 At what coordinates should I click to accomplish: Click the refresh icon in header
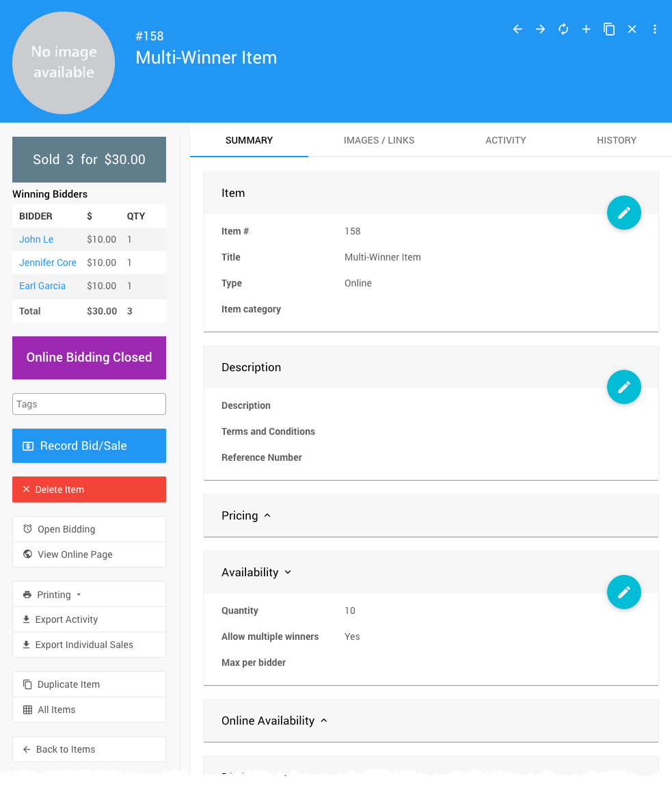pyautogui.click(x=563, y=29)
